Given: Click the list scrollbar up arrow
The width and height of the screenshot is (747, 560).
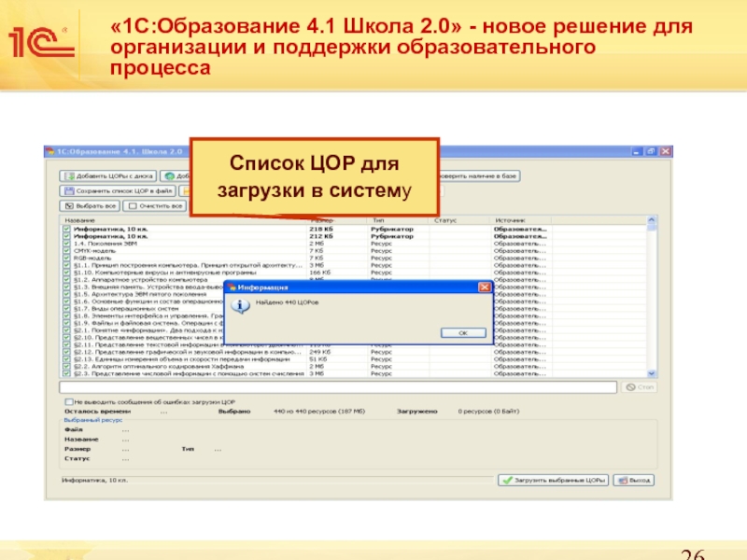Looking at the screenshot, I should pyautogui.click(x=651, y=220).
